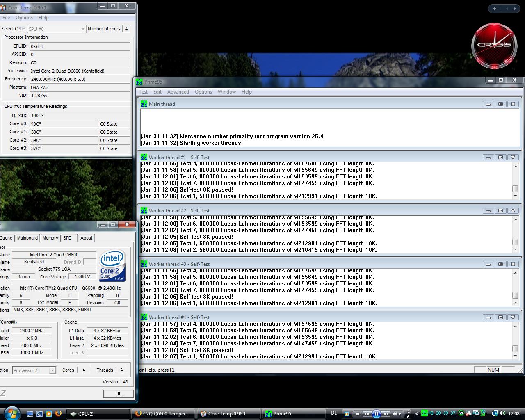Click the green signal bars tray icon
The height and width of the screenshot is (420, 525).
click(483, 413)
